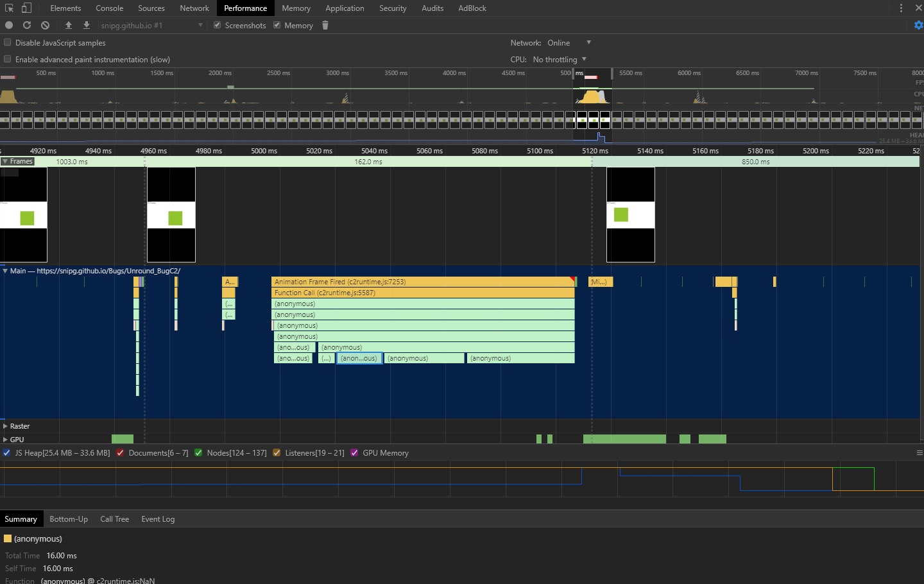924x584 pixels.
Task: Enable Disable JavaScript samples
Action: coord(7,42)
